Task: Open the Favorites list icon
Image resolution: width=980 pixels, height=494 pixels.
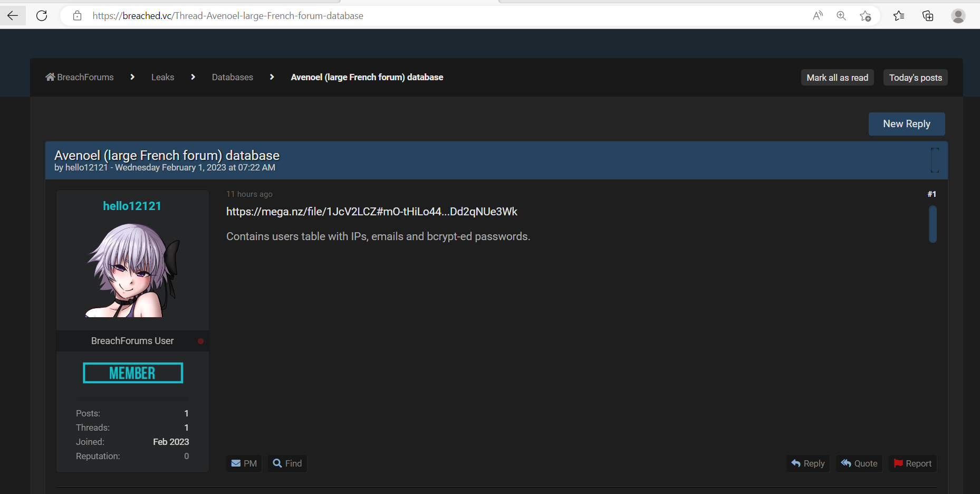Action: [899, 16]
